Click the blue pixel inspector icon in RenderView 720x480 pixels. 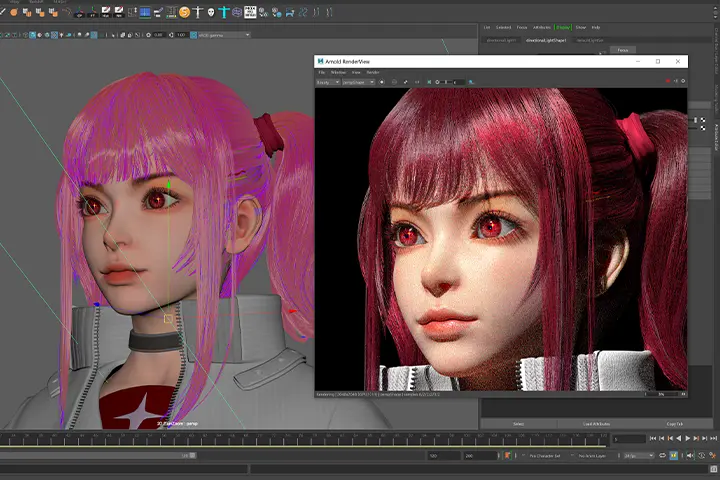click(471, 82)
